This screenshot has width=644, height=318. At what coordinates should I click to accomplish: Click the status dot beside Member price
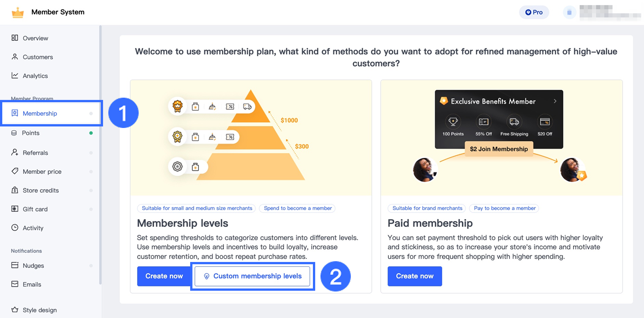[91, 171]
